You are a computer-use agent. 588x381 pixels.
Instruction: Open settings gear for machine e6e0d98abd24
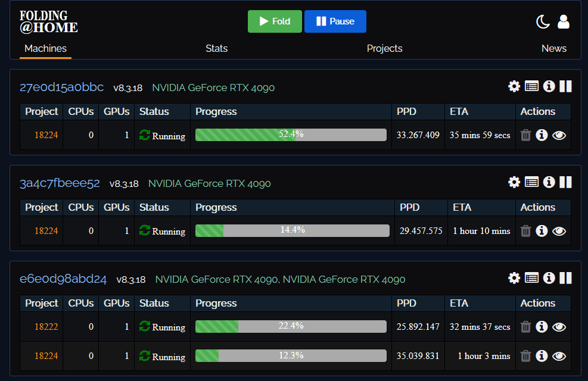[514, 278]
